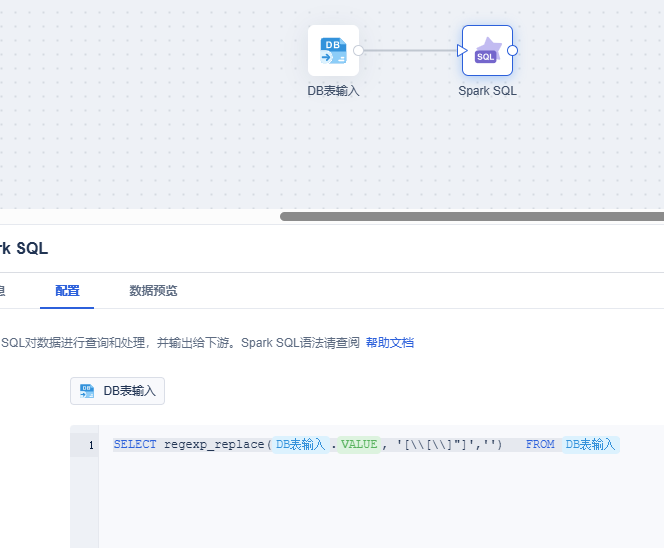Click output port of Spark SQL node
Screen dimensions: 664x548
point(512,50)
